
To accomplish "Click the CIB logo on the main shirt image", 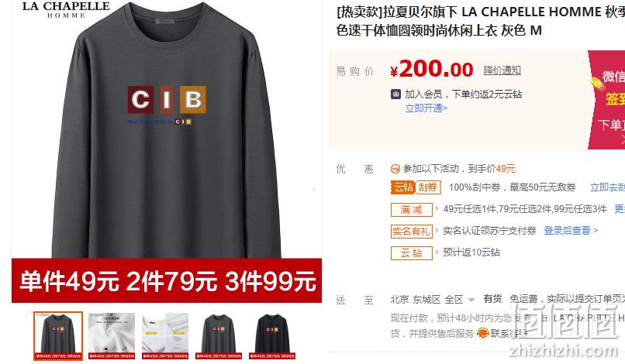I will [x=167, y=100].
